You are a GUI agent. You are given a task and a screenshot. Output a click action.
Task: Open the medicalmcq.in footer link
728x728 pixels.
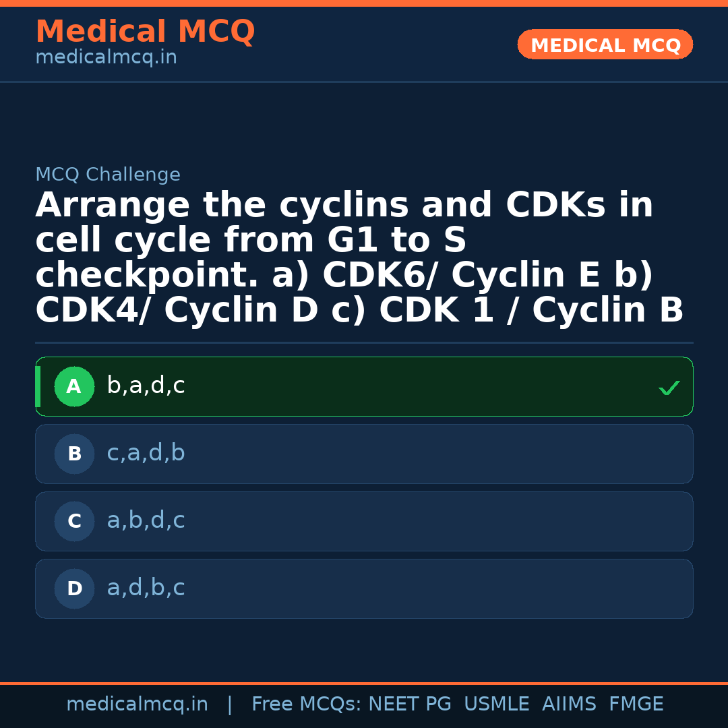[x=137, y=704]
